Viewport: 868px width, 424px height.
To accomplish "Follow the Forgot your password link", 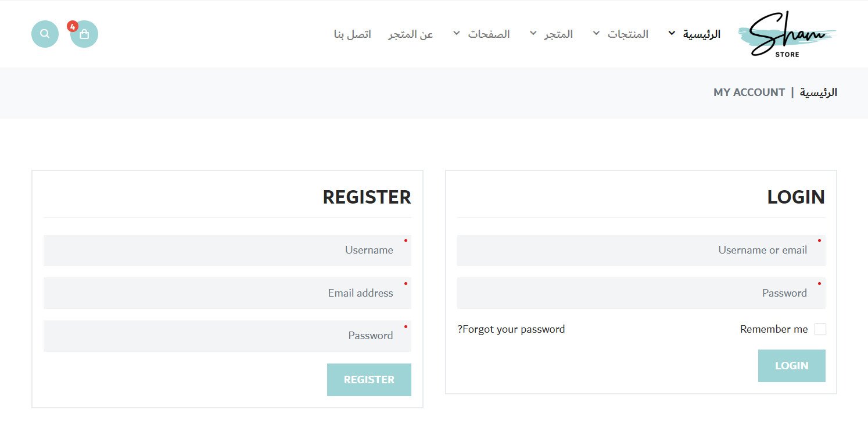I will point(511,329).
